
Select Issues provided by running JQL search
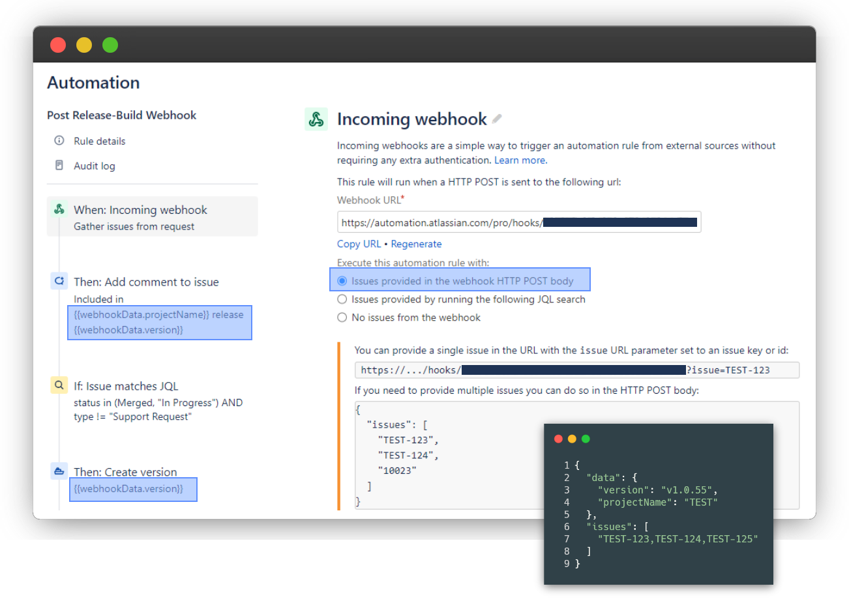tap(342, 299)
